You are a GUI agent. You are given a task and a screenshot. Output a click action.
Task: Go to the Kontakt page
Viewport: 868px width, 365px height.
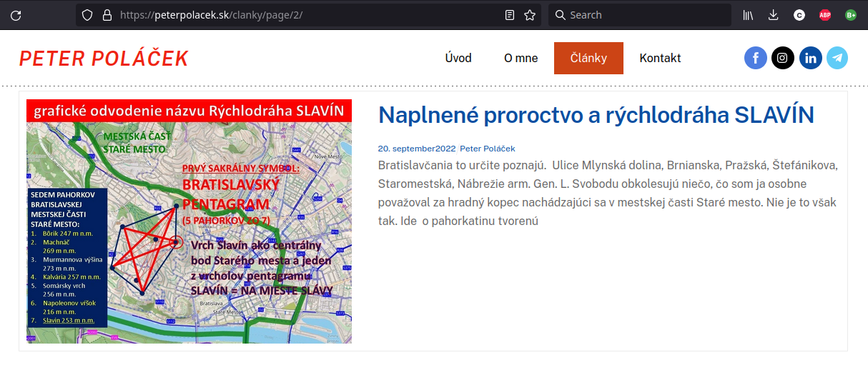pyautogui.click(x=660, y=58)
